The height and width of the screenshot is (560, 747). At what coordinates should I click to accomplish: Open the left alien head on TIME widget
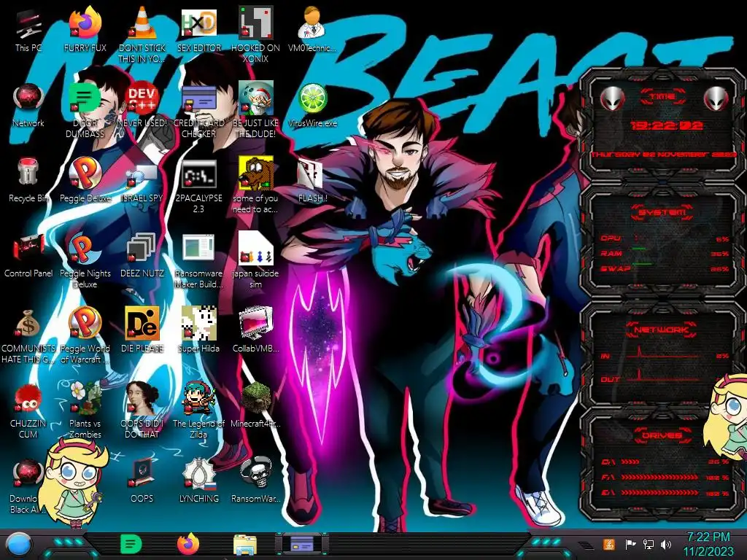(612, 99)
